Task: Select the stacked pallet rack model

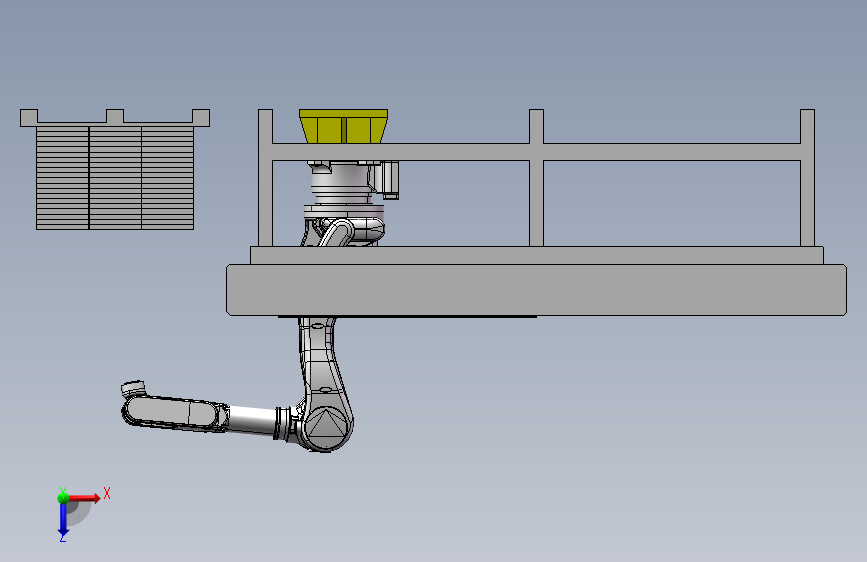Action: 115,169
